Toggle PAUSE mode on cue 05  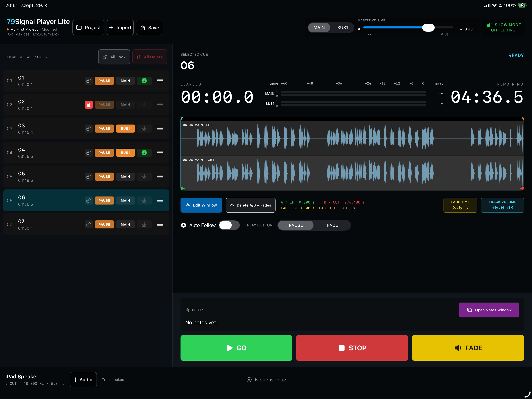(x=104, y=177)
